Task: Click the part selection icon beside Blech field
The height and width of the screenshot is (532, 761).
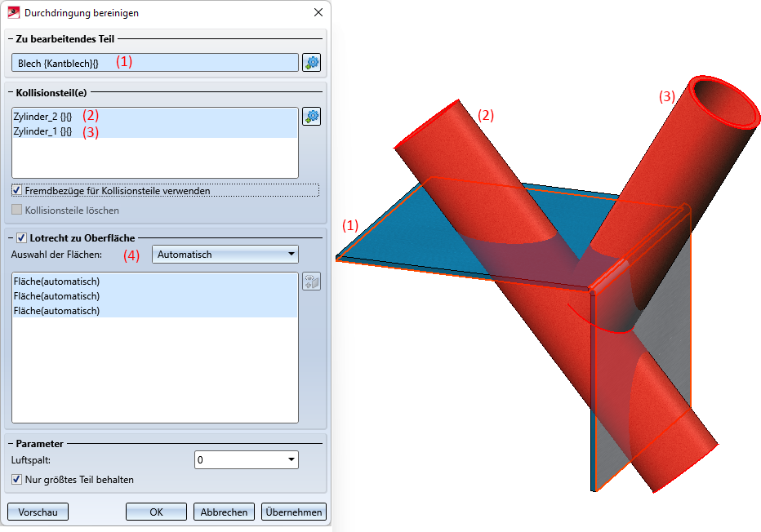Action: click(312, 63)
